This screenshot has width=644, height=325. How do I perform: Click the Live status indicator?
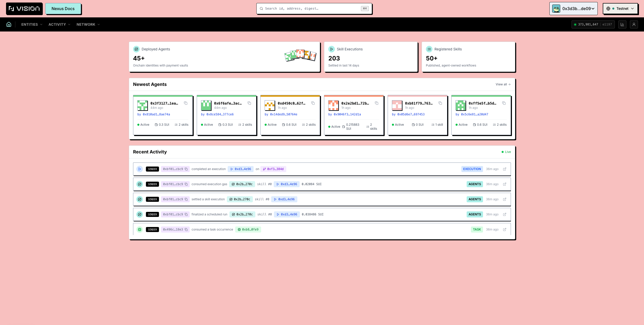[x=506, y=152]
